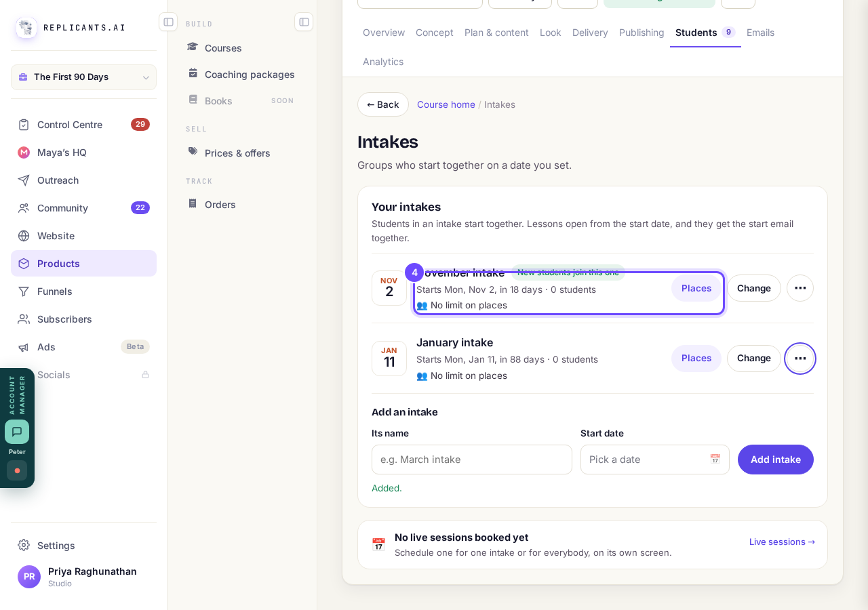Switch to the Concept tab

point(435,33)
